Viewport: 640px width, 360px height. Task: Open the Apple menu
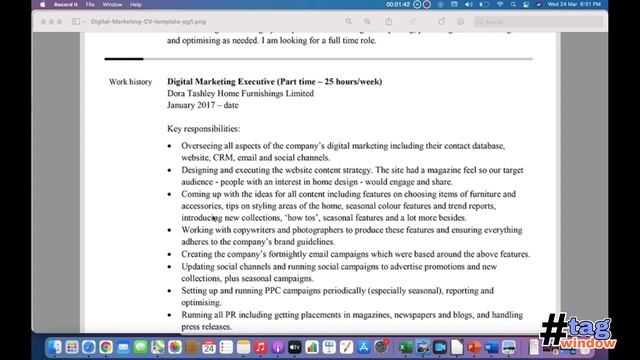[42, 4]
